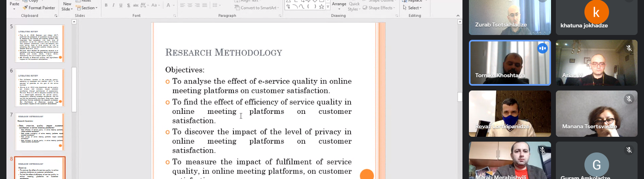Click bullet 'To discover the impact of the level of privacy'

pos(258,141)
